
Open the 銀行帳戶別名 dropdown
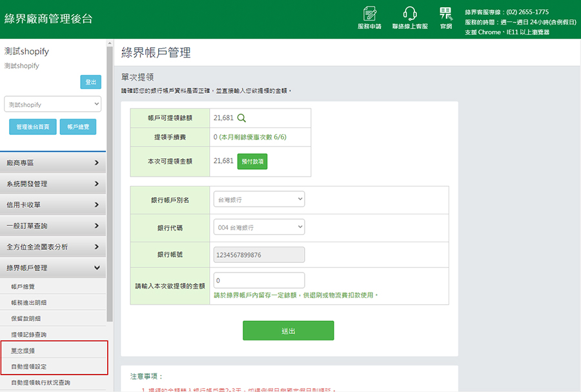[259, 200]
